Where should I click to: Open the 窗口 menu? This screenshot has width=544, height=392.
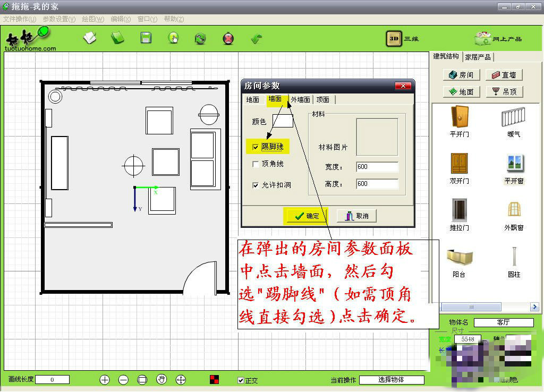(x=148, y=19)
